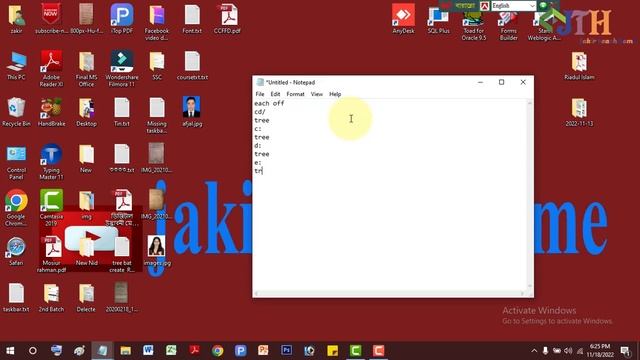Select the 2022-11-13 folder icon
Screen dimensions: 640x360
[579, 112]
